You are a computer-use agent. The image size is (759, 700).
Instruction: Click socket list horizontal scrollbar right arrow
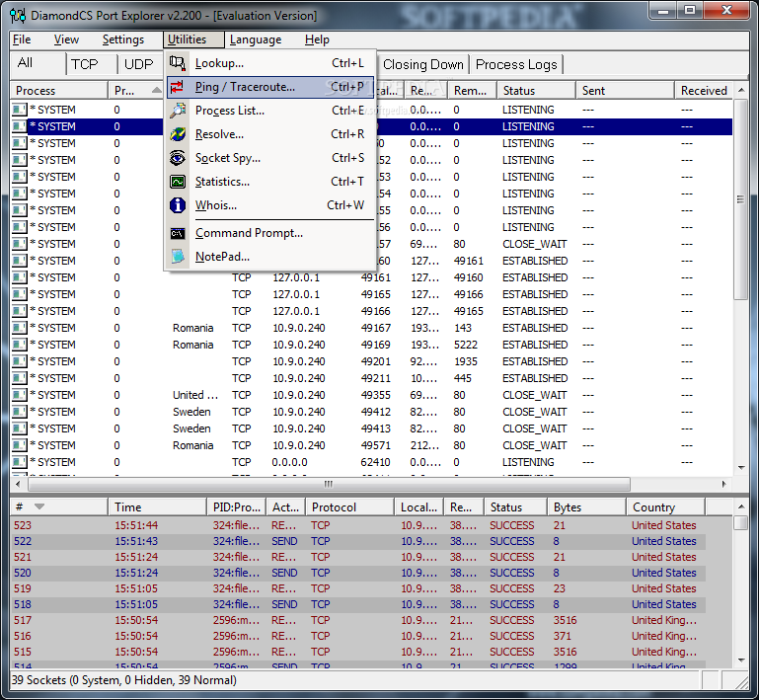(x=724, y=484)
